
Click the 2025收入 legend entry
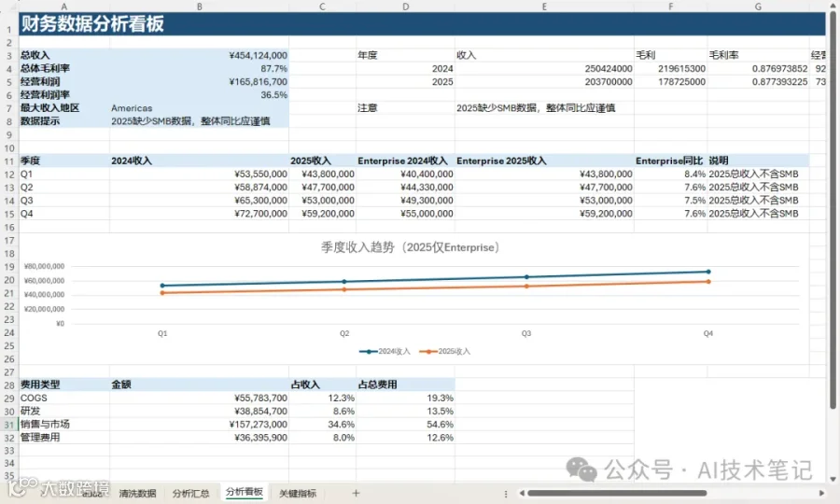point(444,351)
